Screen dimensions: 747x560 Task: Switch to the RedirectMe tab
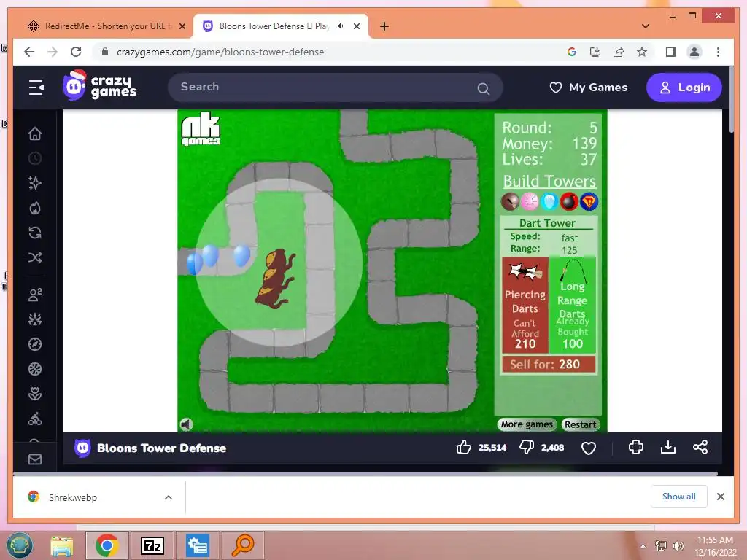(107, 26)
